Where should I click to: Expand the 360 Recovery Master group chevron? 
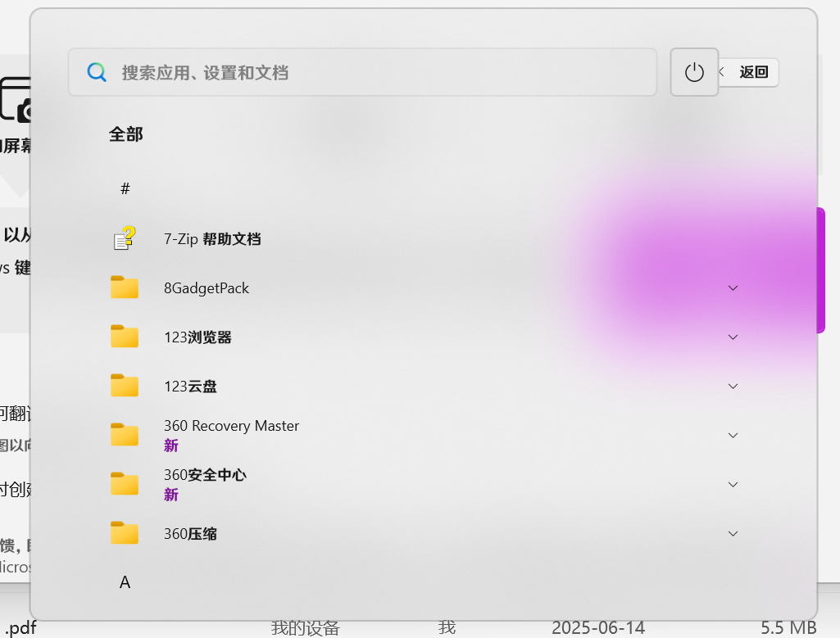pyautogui.click(x=733, y=435)
